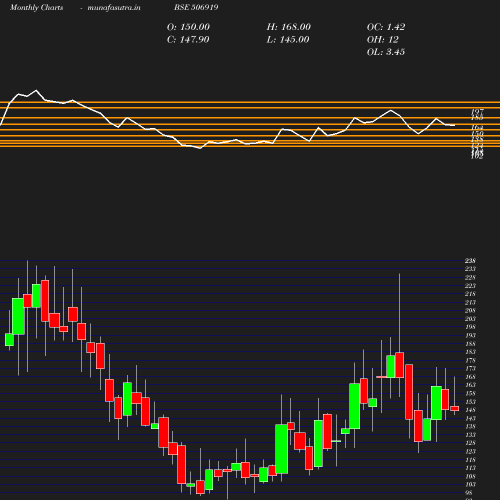Select the high value 'H: 168.00'
This screenshot has height=500, width=500.
(288, 27)
